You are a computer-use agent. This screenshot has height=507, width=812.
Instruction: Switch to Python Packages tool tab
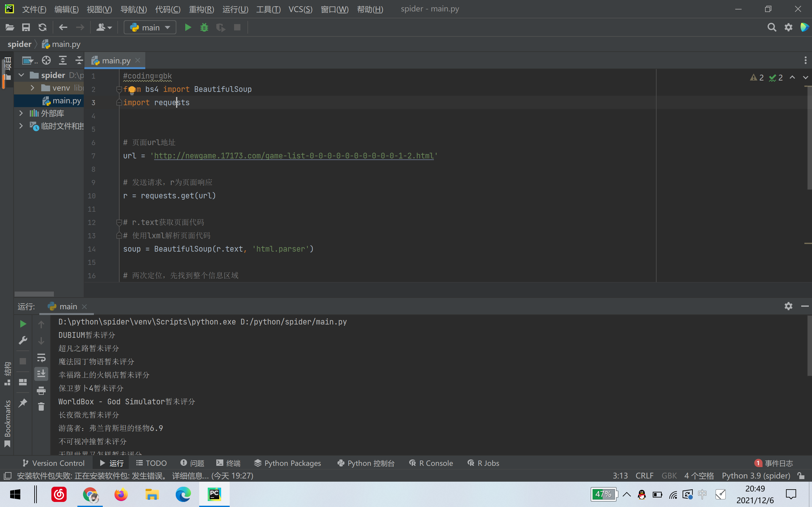point(288,463)
